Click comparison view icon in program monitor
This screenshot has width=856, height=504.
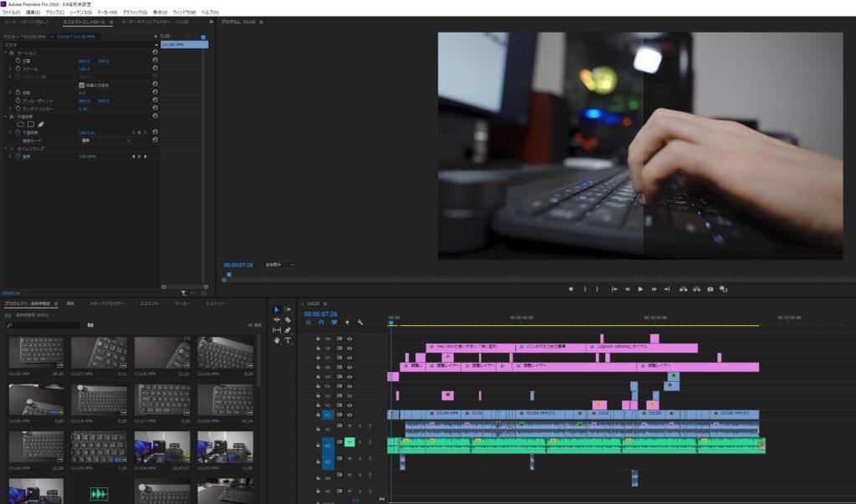(x=723, y=289)
